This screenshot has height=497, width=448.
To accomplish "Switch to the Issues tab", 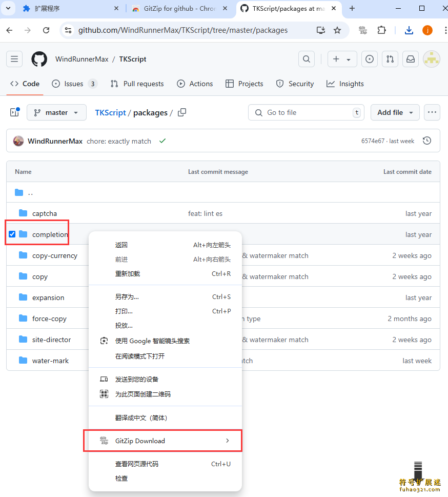I will [74, 84].
